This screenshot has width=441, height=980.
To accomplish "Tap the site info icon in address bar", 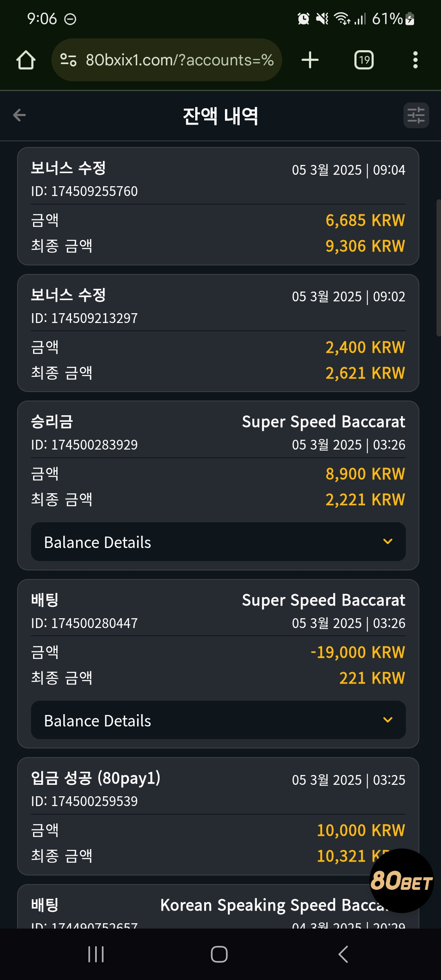I will click(x=68, y=60).
